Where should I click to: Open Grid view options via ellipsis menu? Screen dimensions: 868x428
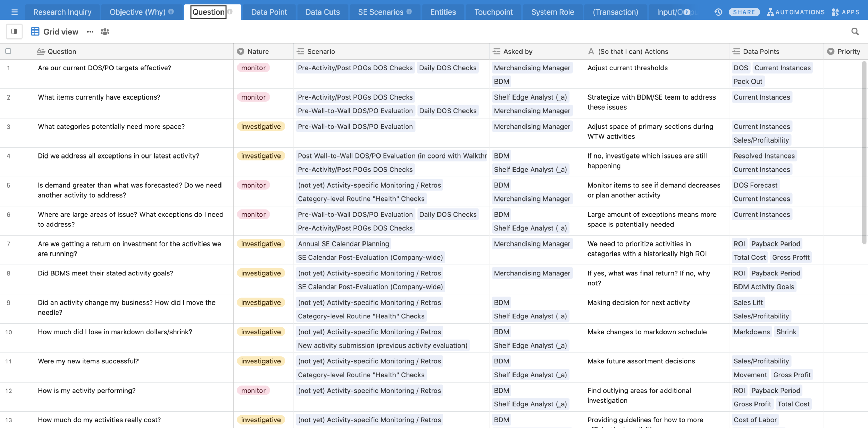point(90,32)
